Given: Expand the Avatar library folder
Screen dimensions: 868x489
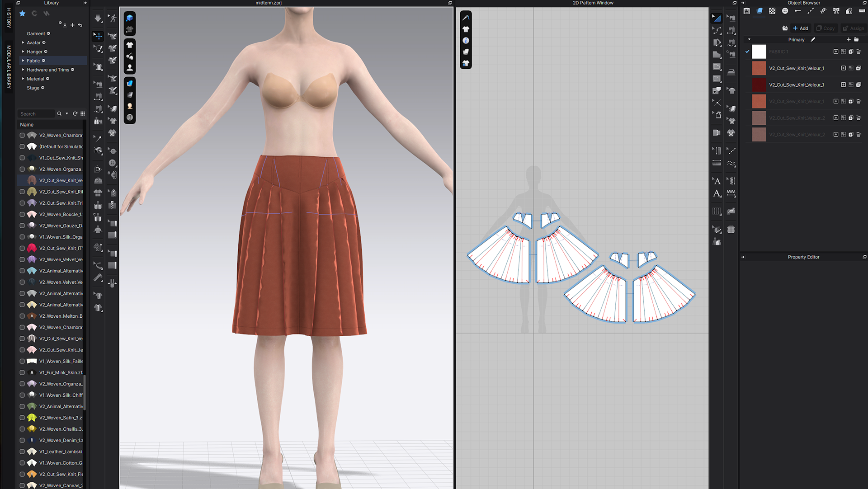Looking at the screenshot, I should click(23, 42).
